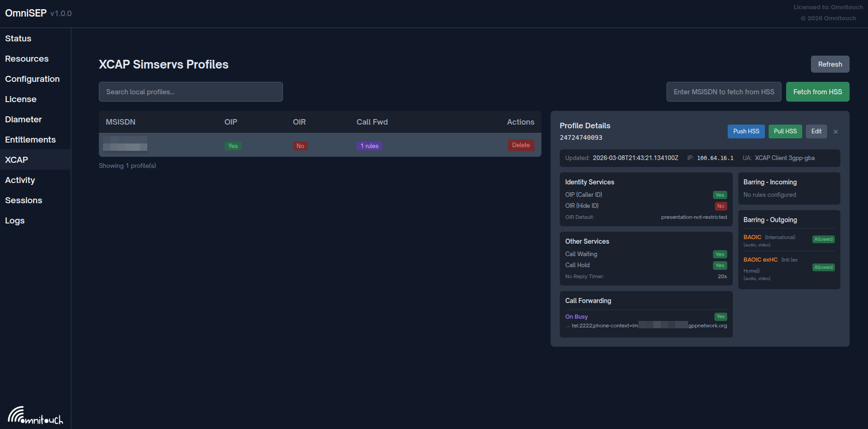Screen dimensions: 868x429
Task: View the Sessions section
Action: 23,200
